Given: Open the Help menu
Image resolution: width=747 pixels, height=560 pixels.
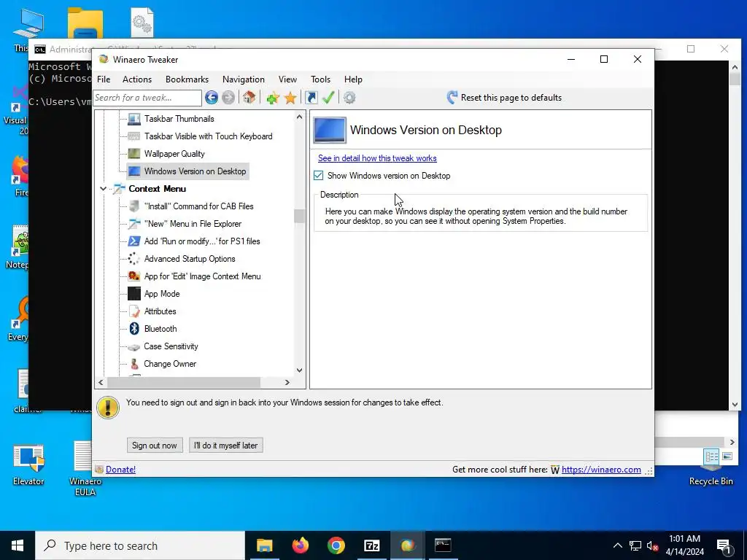Looking at the screenshot, I should click(x=353, y=79).
